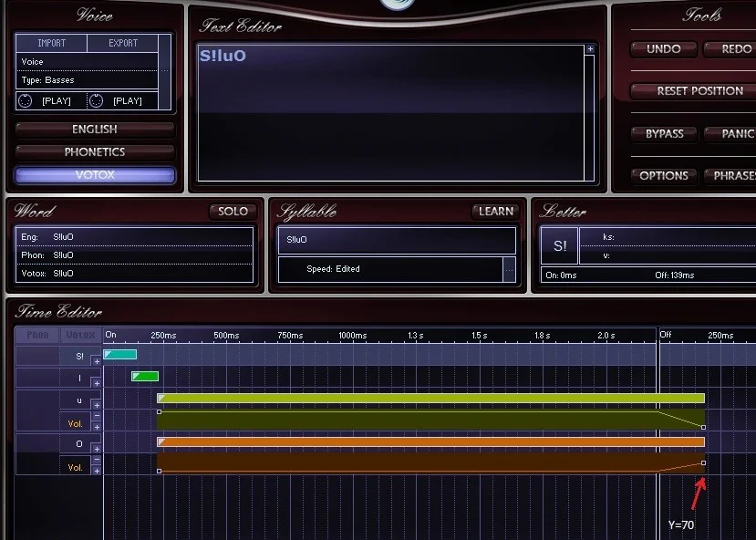The height and width of the screenshot is (540, 756).
Task: Click the start handle of the green l bar
Action: point(136,376)
